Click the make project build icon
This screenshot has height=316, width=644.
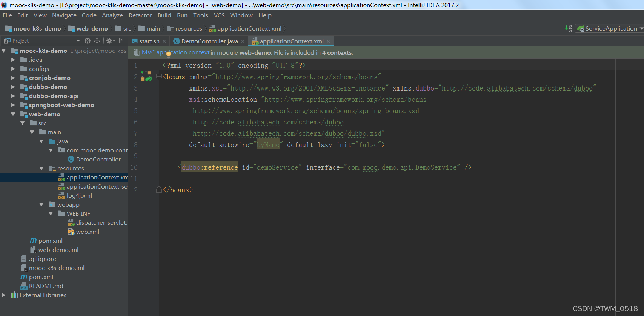pos(569,28)
